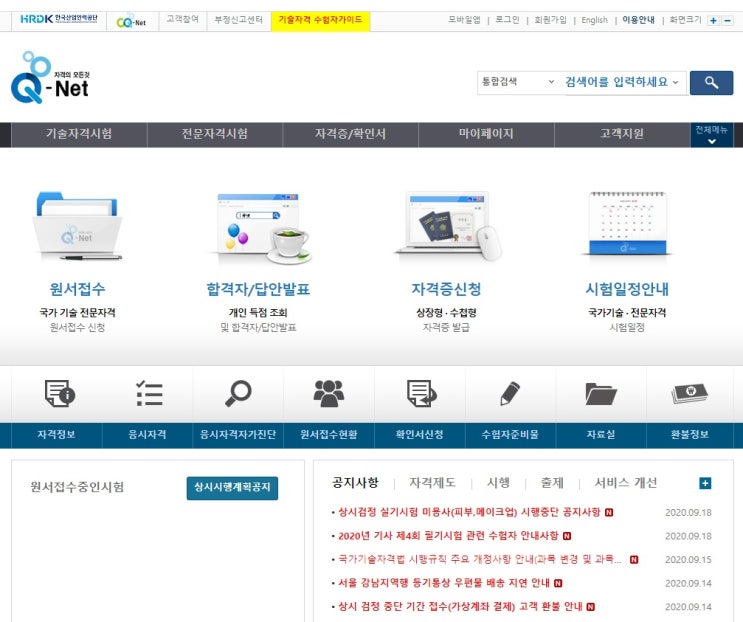Click the 로그인 link
This screenshot has width=743, height=622.
pyautogui.click(x=507, y=20)
